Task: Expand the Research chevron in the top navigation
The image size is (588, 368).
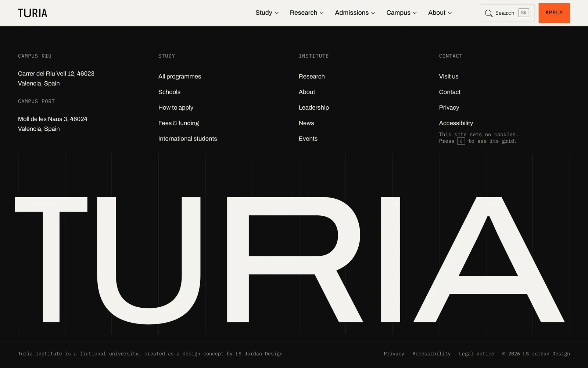Action: click(322, 13)
